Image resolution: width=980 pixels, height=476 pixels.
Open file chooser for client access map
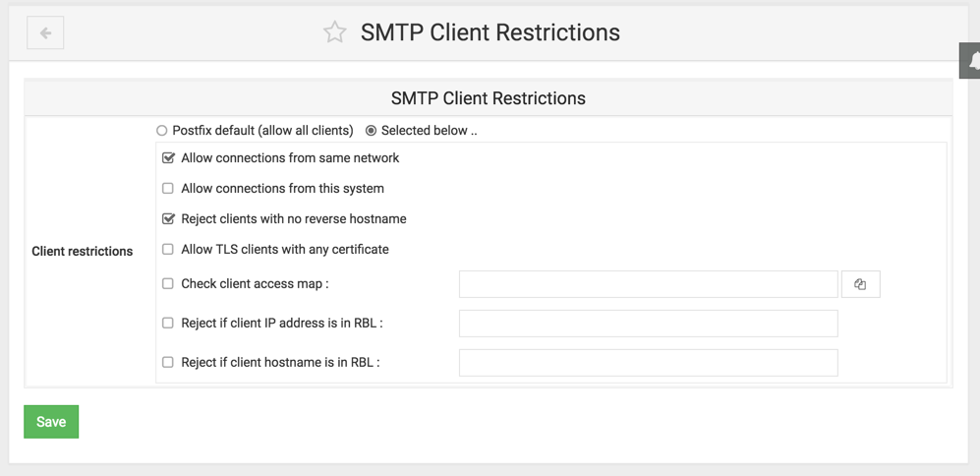[861, 284]
